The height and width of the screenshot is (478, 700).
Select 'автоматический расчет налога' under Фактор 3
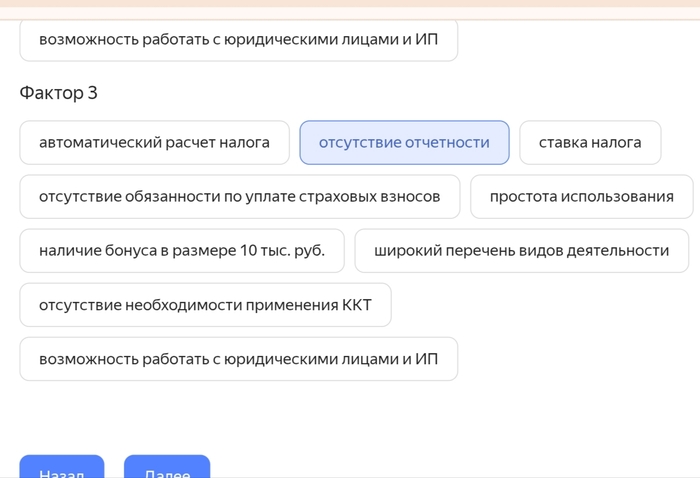point(154,143)
